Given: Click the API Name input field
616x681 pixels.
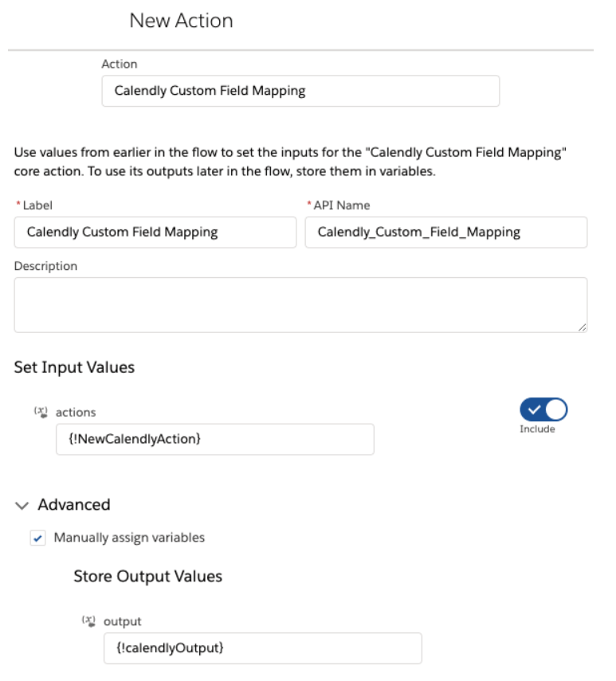Looking at the screenshot, I should (x=446, y=233).
